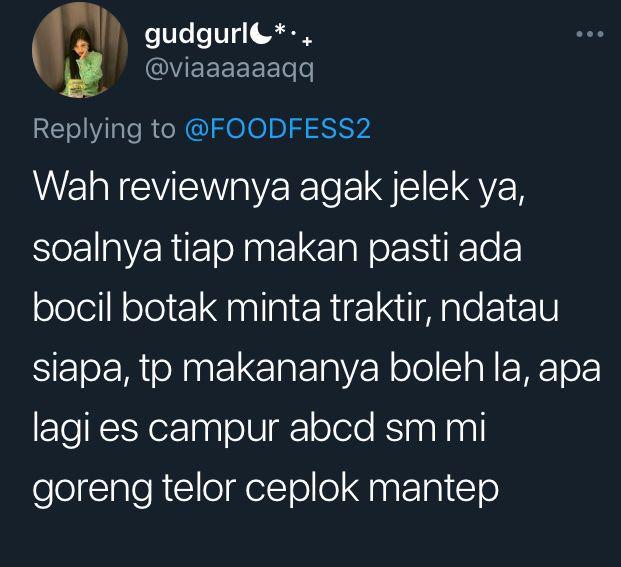Click the sparkle symbols after the moon emoji
The height and width of the screenshot is (567, 621).
click(293, 34)
